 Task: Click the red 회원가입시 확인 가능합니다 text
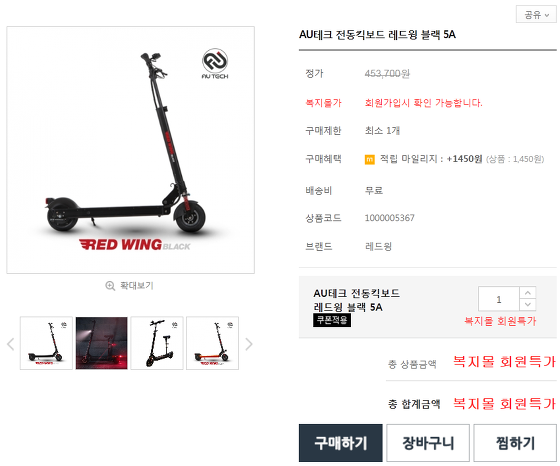pyautogui.click(x=423, y=103)
